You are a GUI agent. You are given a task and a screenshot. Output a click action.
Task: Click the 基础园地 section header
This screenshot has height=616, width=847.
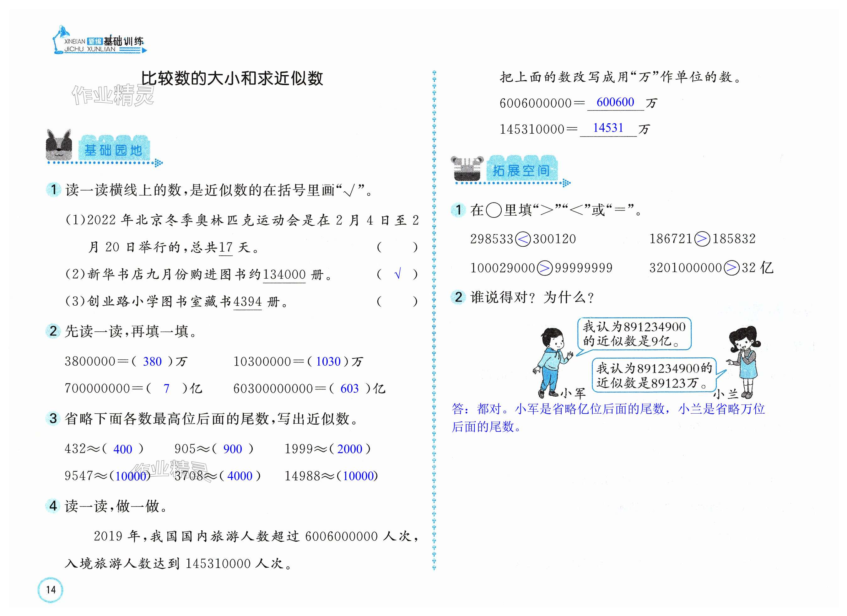pyautogui.click(x=114, y=150)
